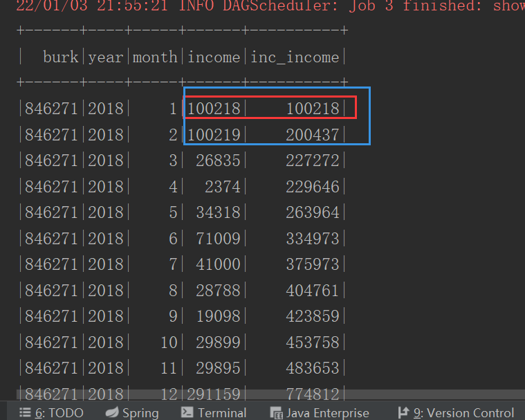Select inc_income value 453758
525x420 pixels.
313,343
